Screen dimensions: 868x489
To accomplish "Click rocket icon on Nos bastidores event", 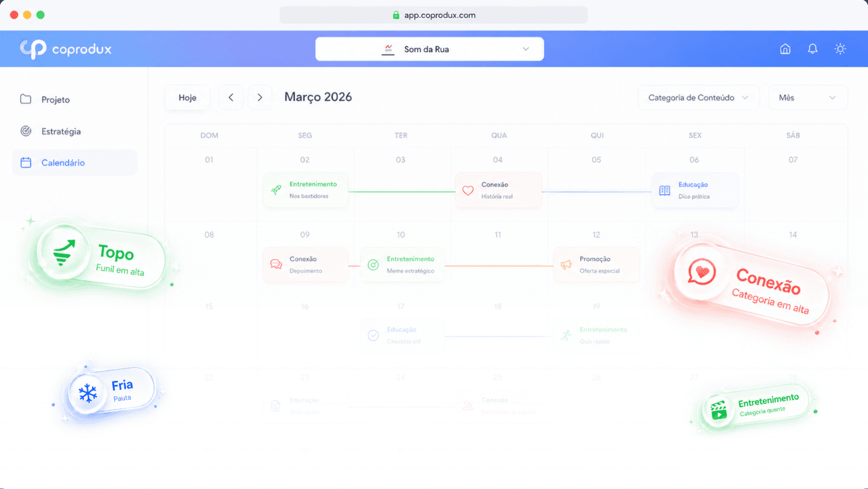I will (276, 190).
